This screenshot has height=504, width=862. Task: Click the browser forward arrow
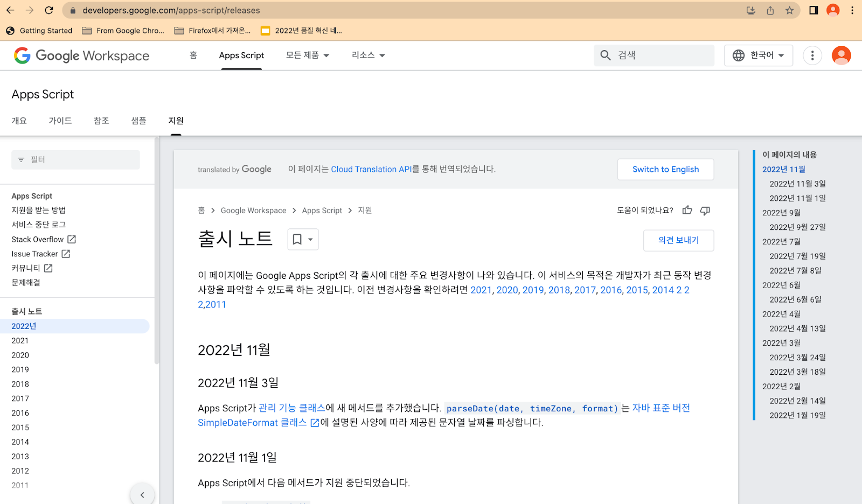point(30,10)
